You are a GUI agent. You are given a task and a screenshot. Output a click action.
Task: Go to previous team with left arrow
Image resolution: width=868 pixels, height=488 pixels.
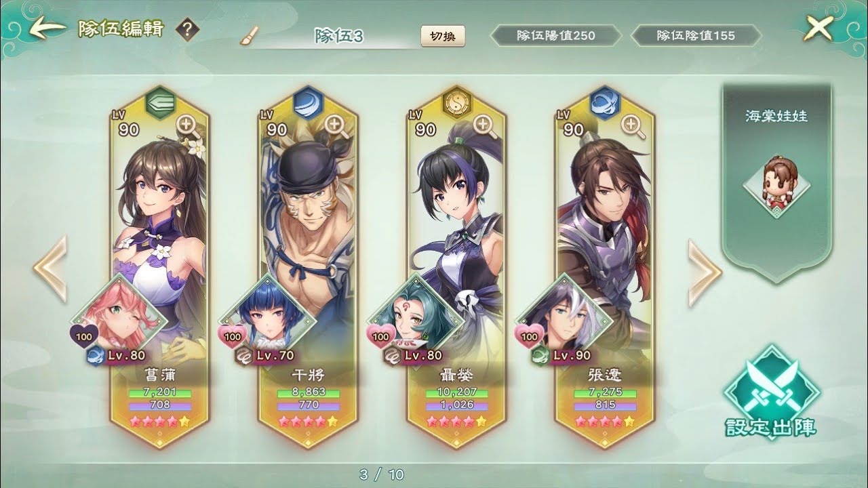50,269
